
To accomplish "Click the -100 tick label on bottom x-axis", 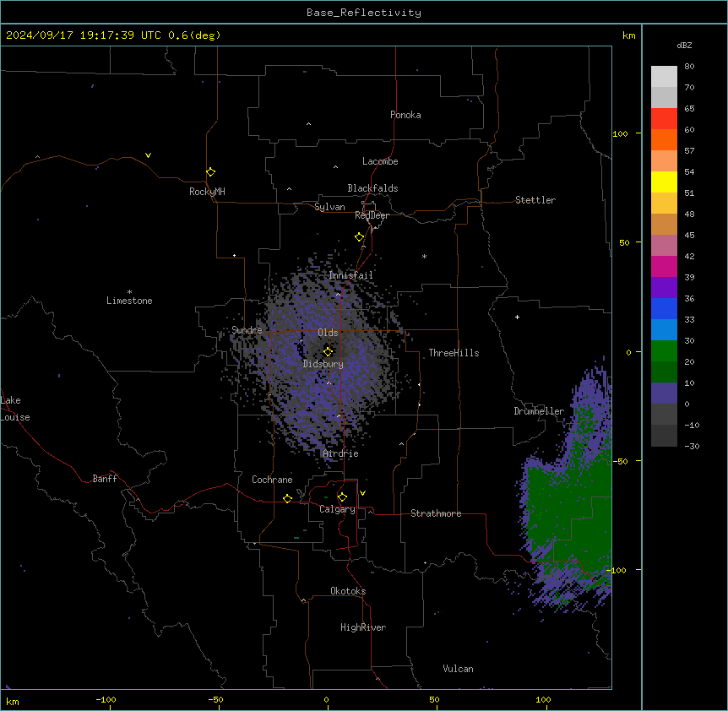I will click(106, 700).
